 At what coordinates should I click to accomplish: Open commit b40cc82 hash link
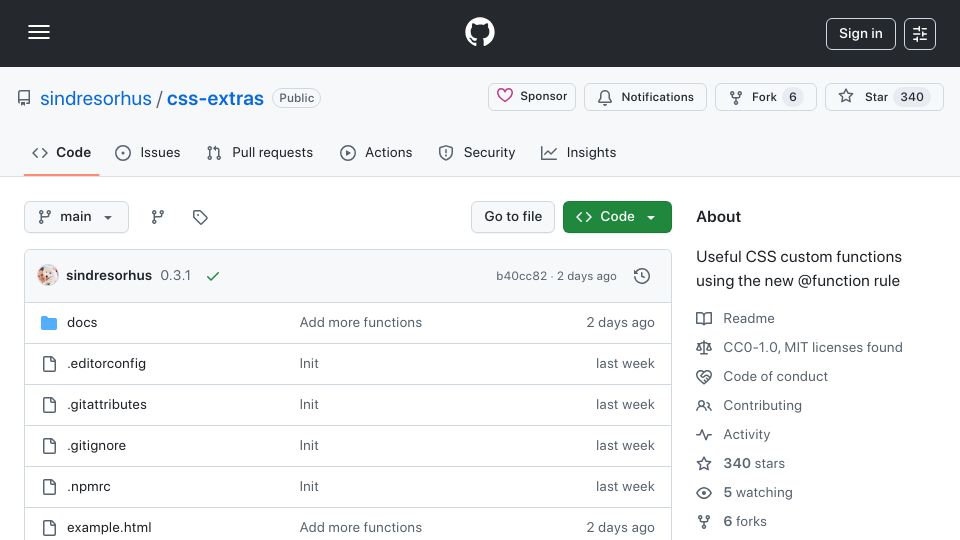522,276
